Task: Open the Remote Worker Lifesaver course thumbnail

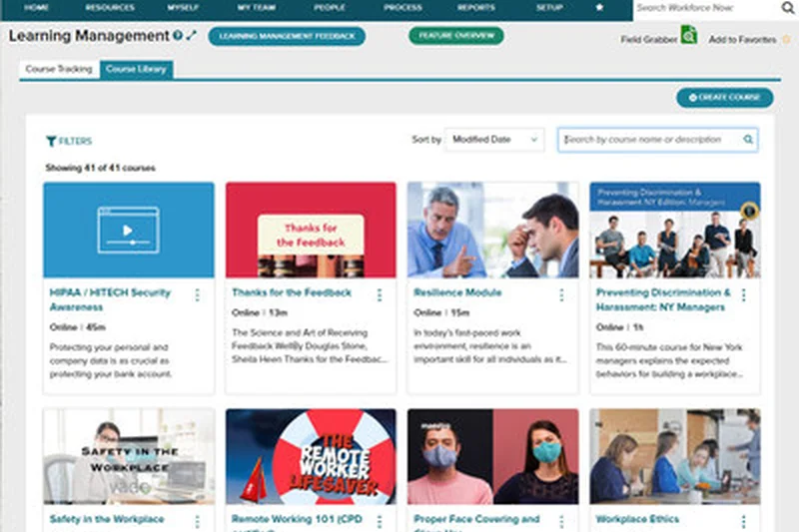Action: tap(311, 456)
